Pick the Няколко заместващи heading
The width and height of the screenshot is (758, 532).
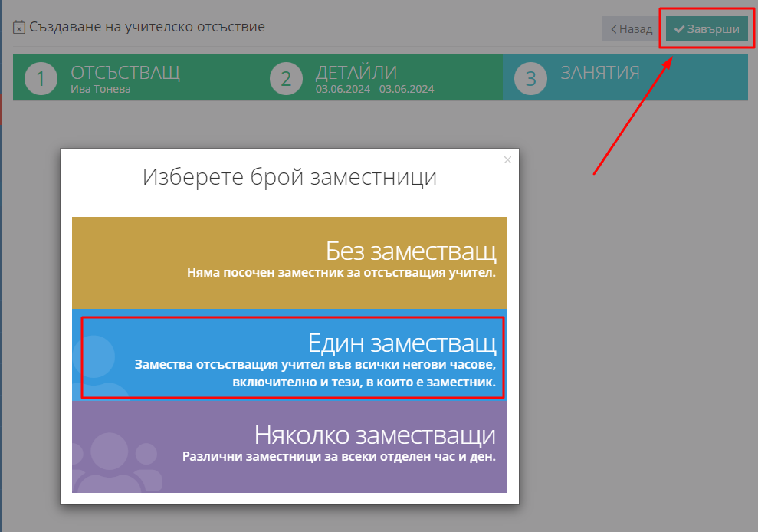click(x=375, y=435)
